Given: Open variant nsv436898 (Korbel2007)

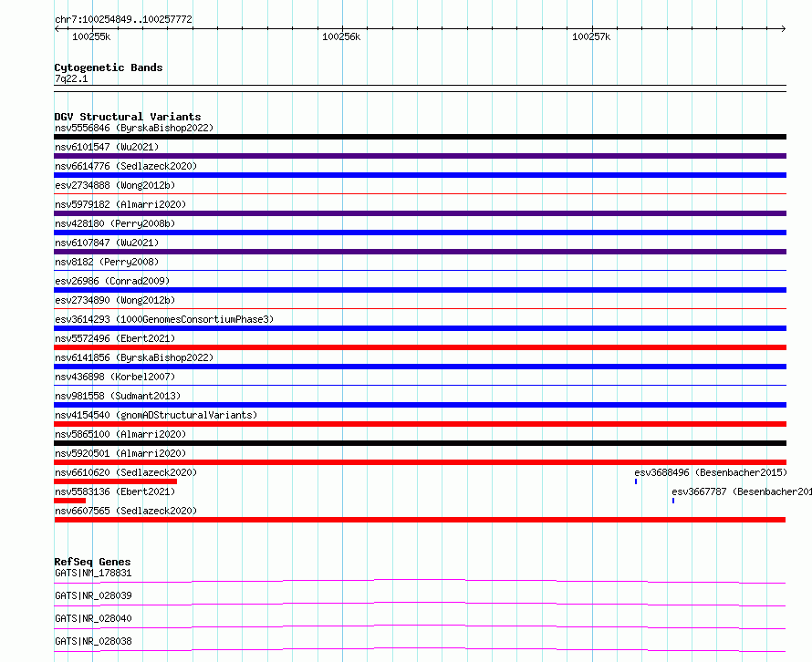Looking at the screenshot, I should 115,377.
